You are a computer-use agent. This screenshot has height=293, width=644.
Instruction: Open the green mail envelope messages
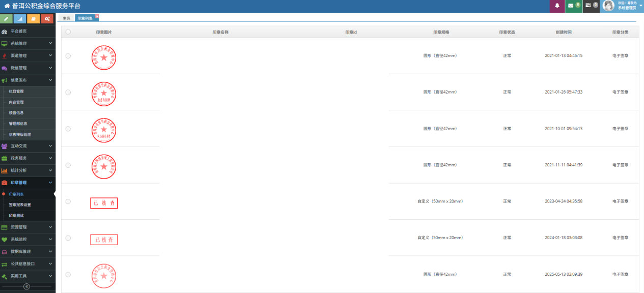tap(573, 6)
